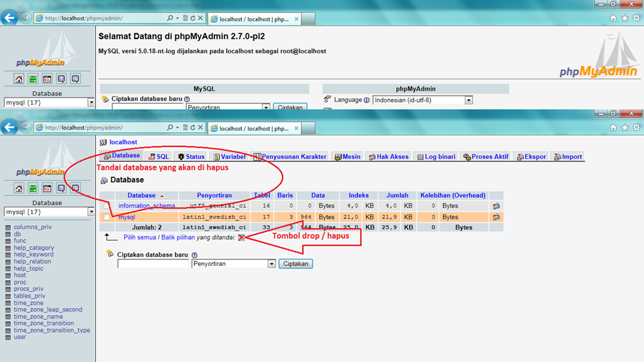Click phpMyAdmin home icon in lower window sidebar

[18, 189]
